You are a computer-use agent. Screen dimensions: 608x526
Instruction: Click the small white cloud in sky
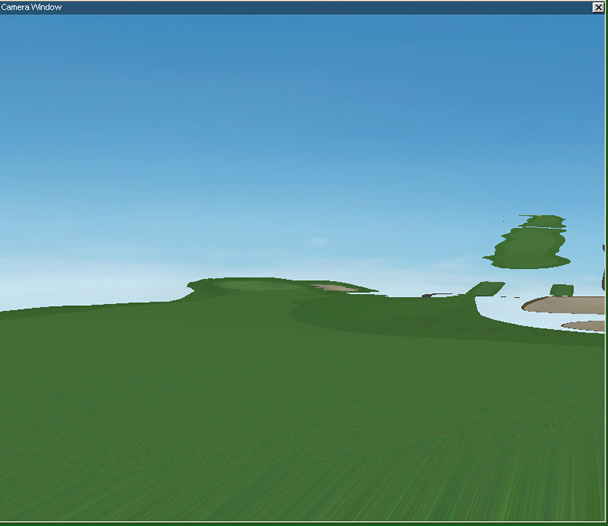coord(318,241)
